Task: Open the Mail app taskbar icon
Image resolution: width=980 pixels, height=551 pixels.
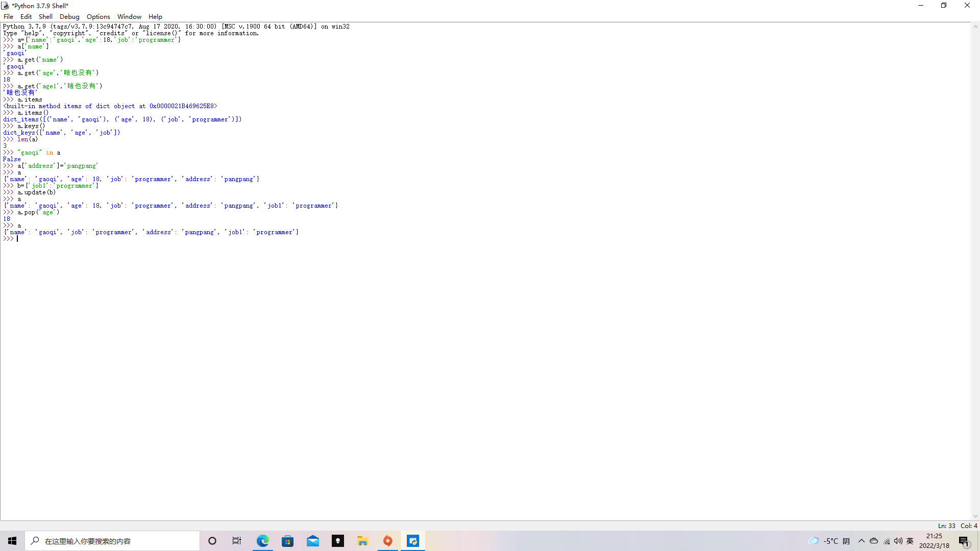Action: click(x=312, y=541)
